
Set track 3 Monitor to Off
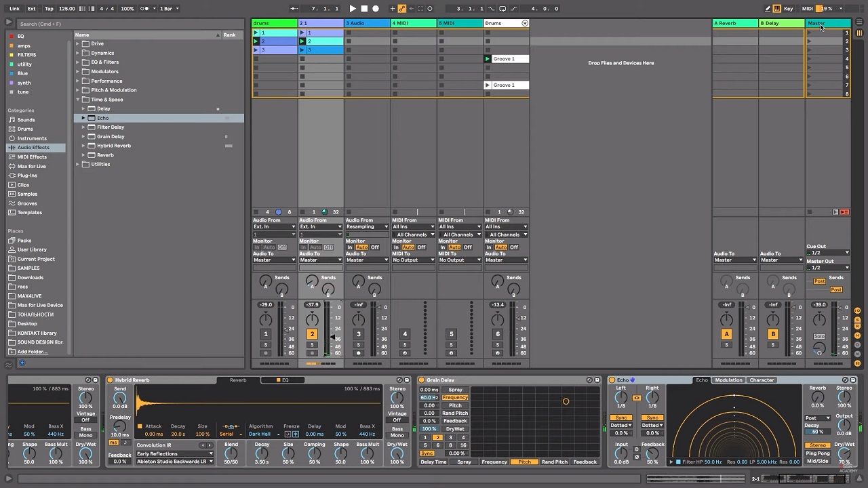374,247
